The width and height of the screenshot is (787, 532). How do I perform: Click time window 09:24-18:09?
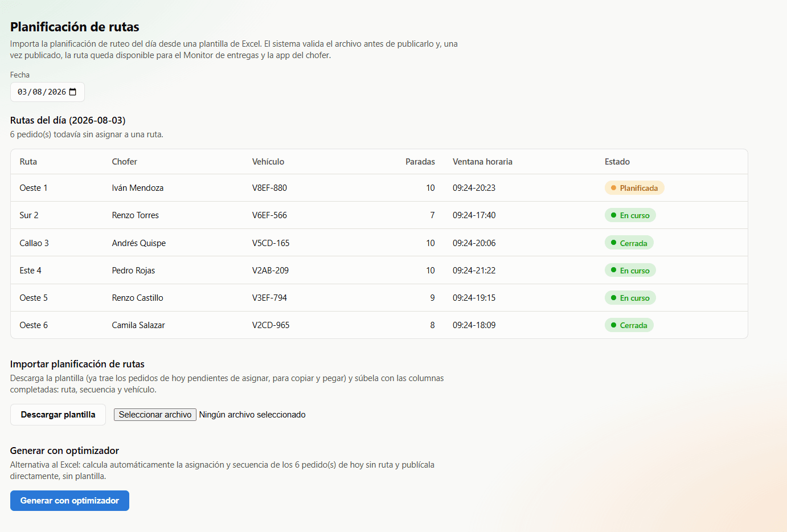point(474,325)
